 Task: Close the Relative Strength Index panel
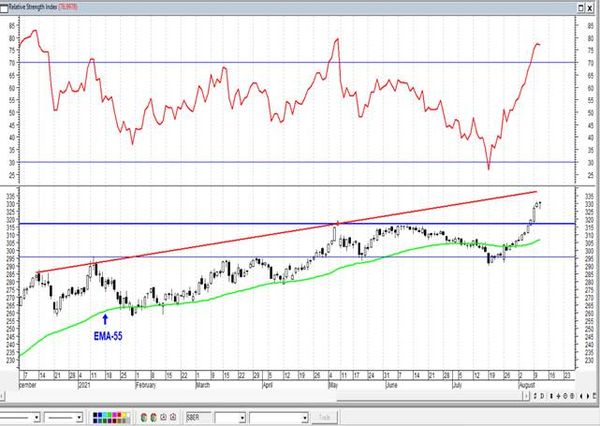click(x=590, y=8)
